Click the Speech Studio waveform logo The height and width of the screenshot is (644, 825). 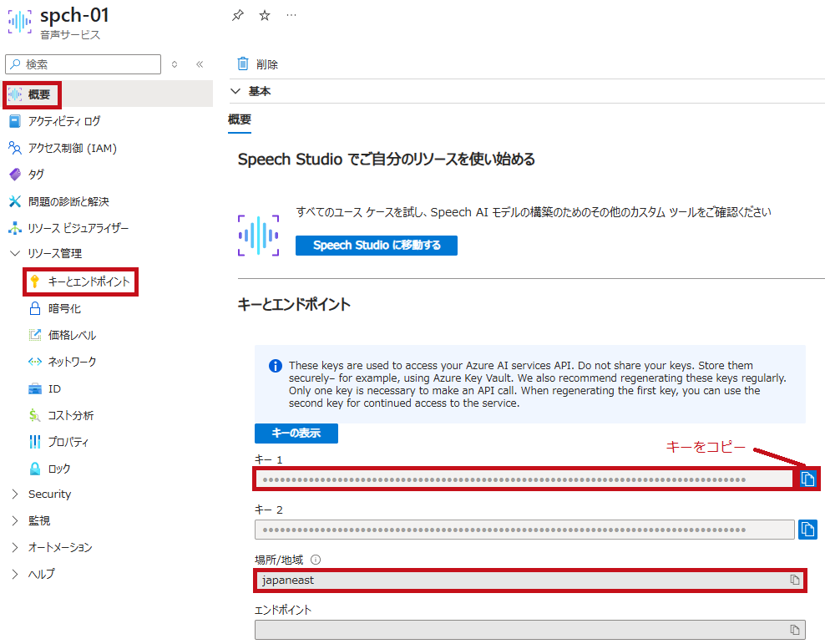[x=258, y=236]
